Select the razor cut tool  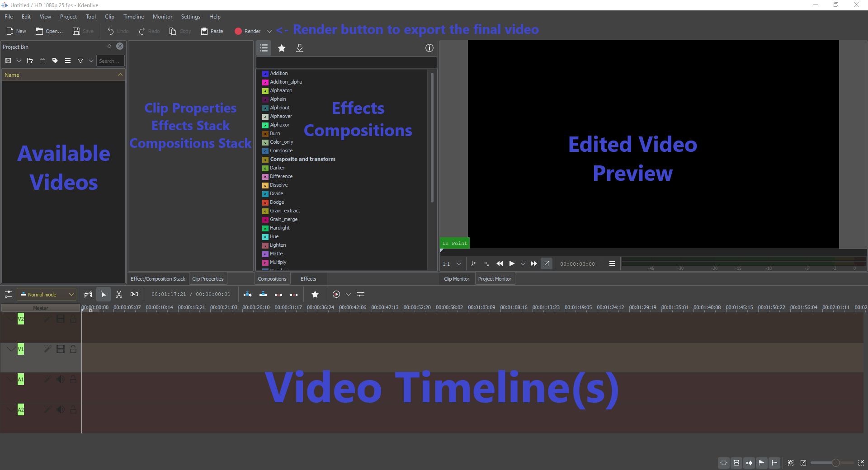click(119, 294)
